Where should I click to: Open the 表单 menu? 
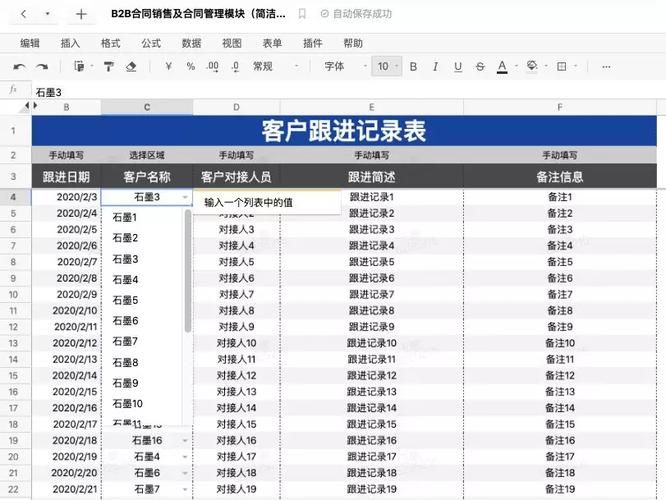272,43
